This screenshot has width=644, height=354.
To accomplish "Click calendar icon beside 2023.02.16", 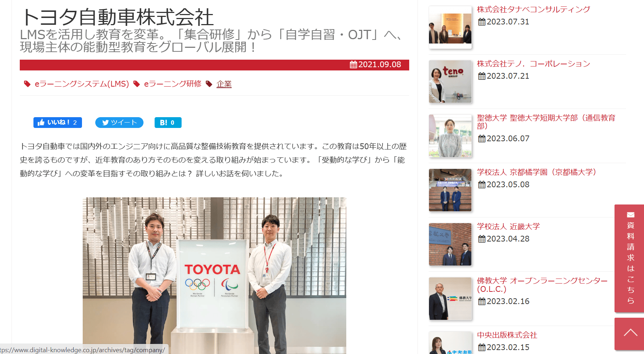I will (x=482, y=302).
